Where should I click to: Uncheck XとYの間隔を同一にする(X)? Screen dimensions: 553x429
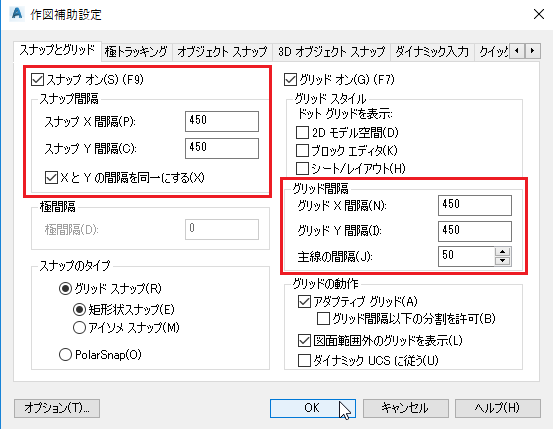51,177
